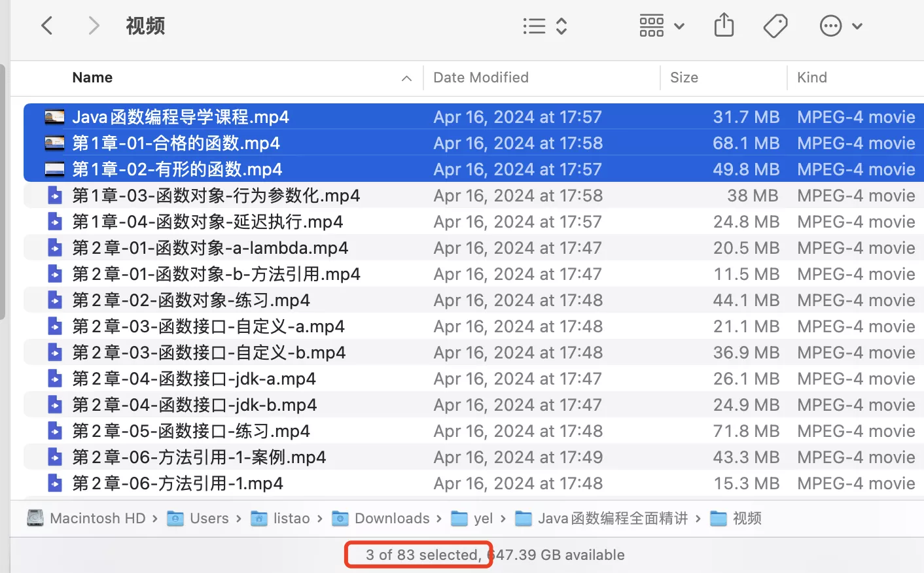Click movie file icon of 第2章-03-函数接口-自定义-b.mp4
This screenshot has height=573, width=924.
coord(55,353)
